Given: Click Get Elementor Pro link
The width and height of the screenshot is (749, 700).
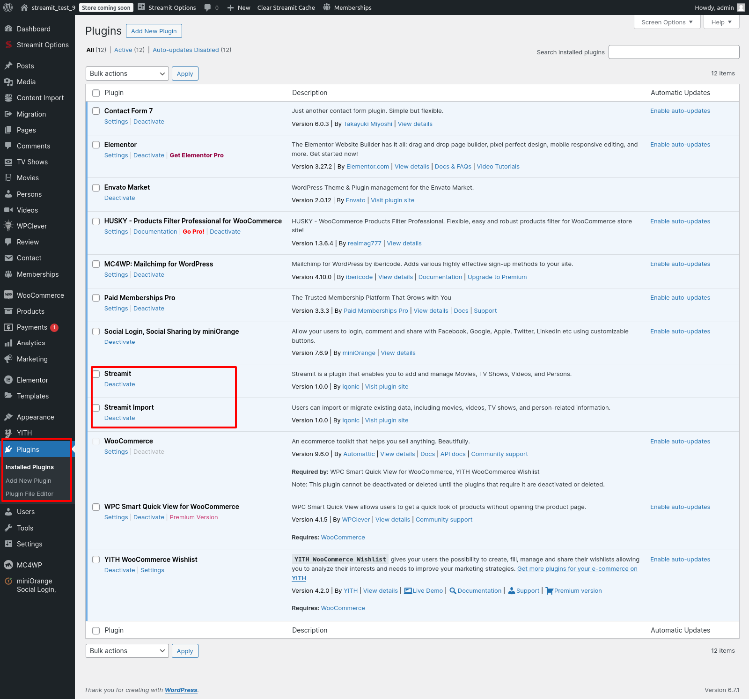Looking at the screenshot, I should (x=197, y=155).
